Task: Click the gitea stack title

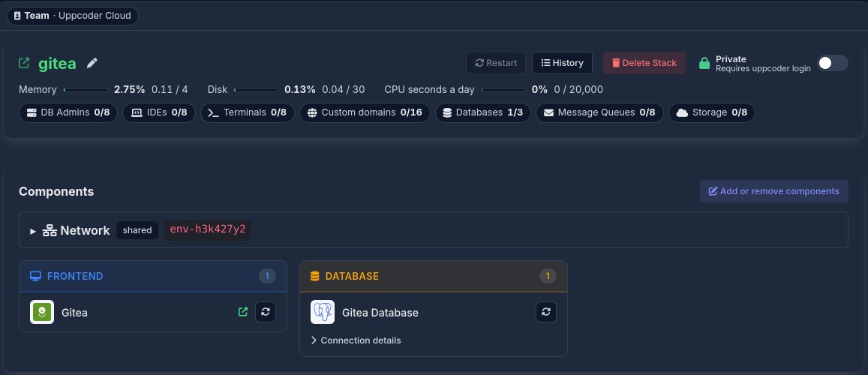Action: pyautogui.click(x=57, y=64)
